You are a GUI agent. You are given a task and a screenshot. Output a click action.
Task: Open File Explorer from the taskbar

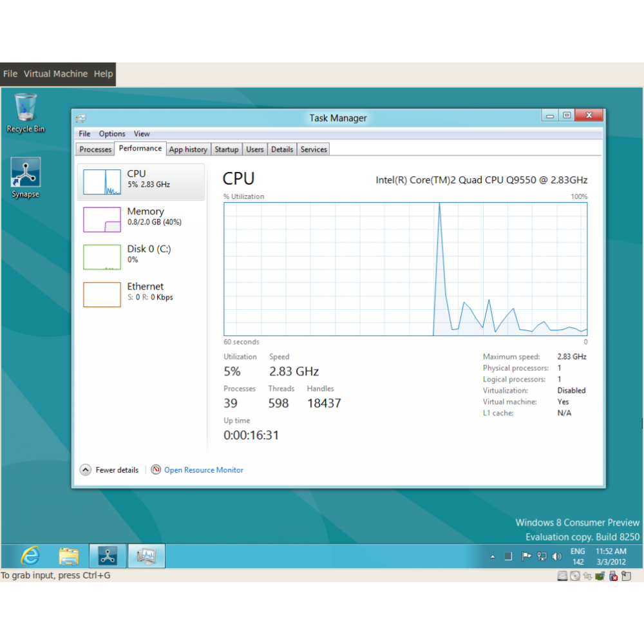(x=69, y=556)
